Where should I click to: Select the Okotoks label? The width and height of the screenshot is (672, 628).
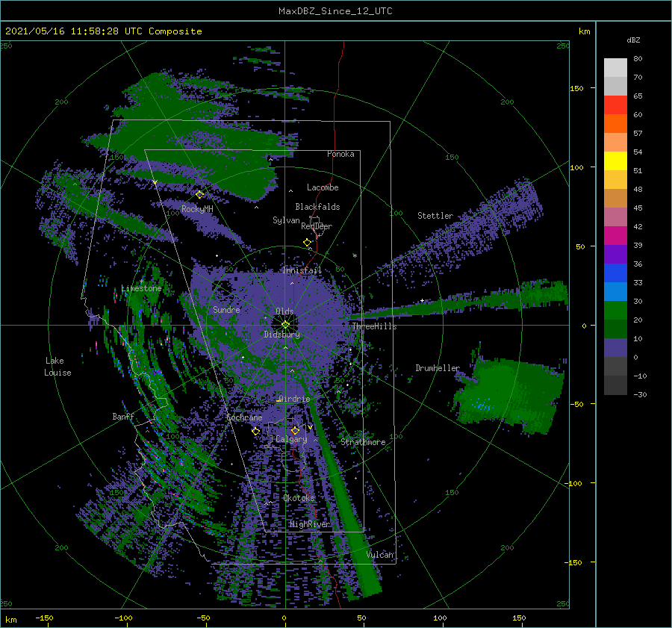(x=299, y=498)
